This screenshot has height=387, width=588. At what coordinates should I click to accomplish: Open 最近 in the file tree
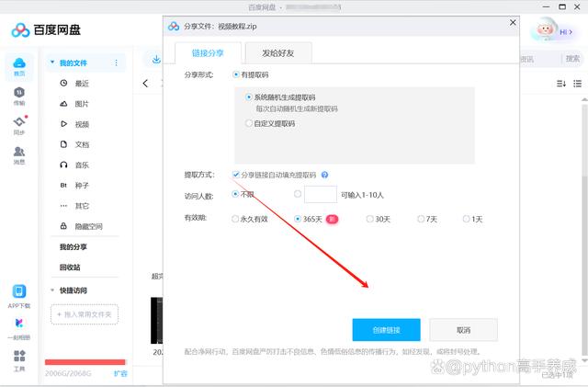[x=82, y=84]
